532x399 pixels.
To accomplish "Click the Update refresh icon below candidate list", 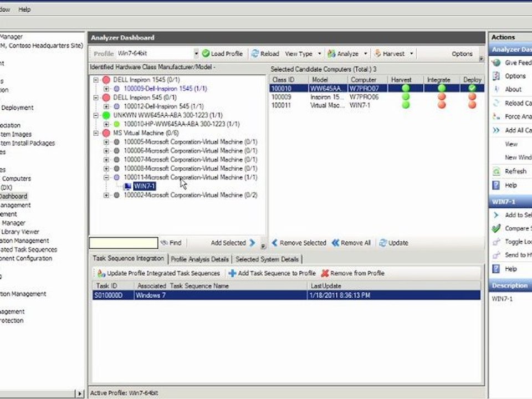I will [x=383, y=243].
